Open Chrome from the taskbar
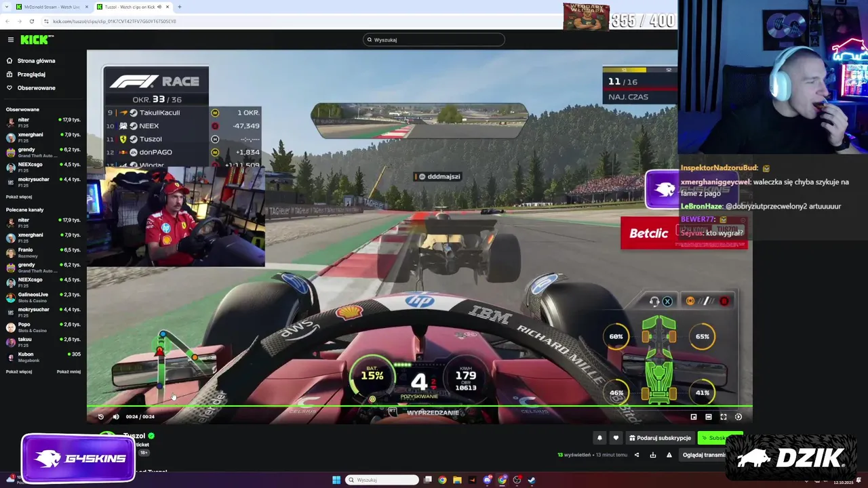868x488 pixels. pos(442,480)
